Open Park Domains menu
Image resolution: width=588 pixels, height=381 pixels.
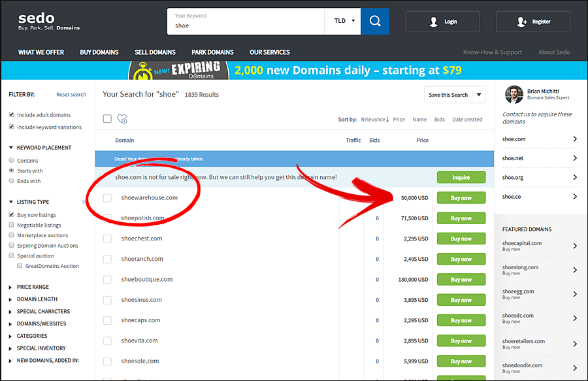click(x=212, y=52)
